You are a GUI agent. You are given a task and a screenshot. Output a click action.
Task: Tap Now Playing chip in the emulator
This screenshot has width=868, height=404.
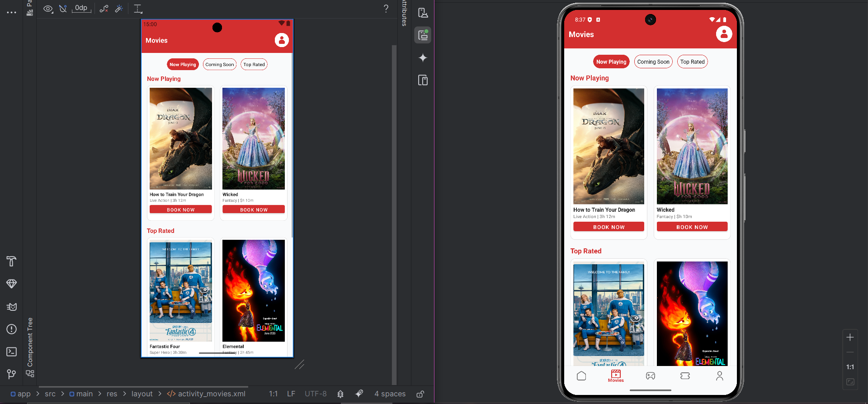[611, 62]
